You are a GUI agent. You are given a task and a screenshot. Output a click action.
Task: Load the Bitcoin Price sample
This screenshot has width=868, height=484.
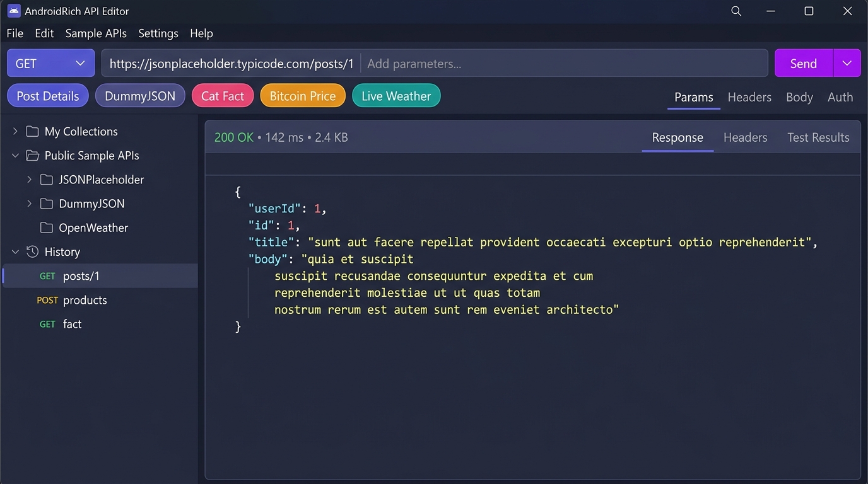(x=303, y=96)
